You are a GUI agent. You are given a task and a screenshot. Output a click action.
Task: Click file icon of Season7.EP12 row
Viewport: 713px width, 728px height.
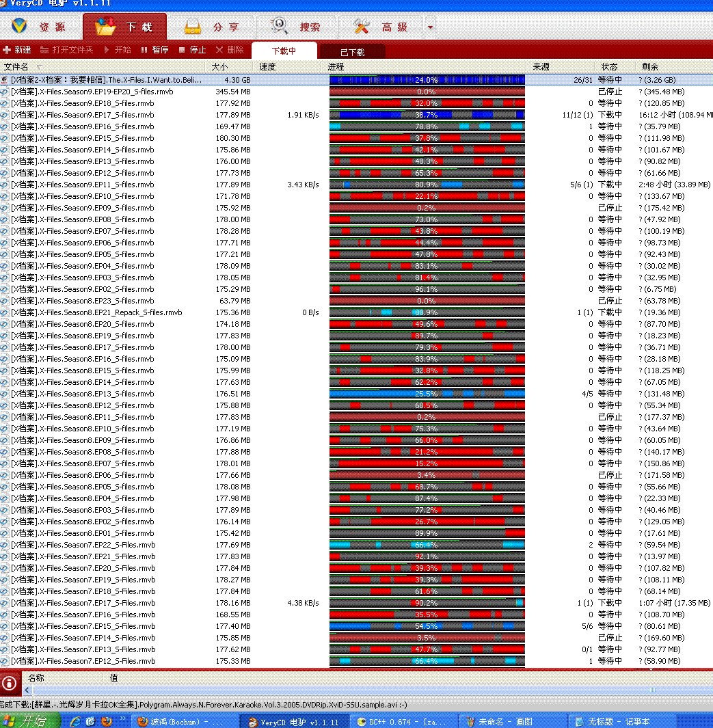point(4,661)
